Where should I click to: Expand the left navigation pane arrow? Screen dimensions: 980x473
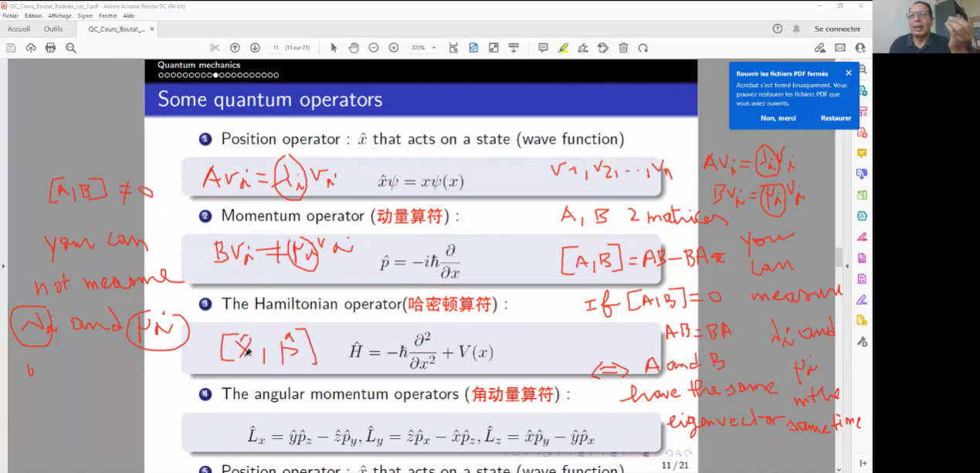click(x=3, y=267)
